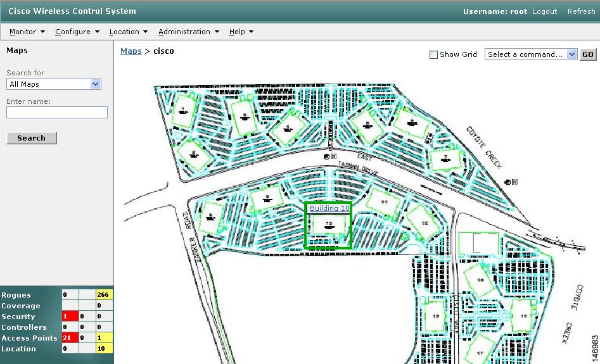Click the Coverage count 0 cell
Image resolution: width=600 pixels, height=364 pixels.
(x=104, y=306)
